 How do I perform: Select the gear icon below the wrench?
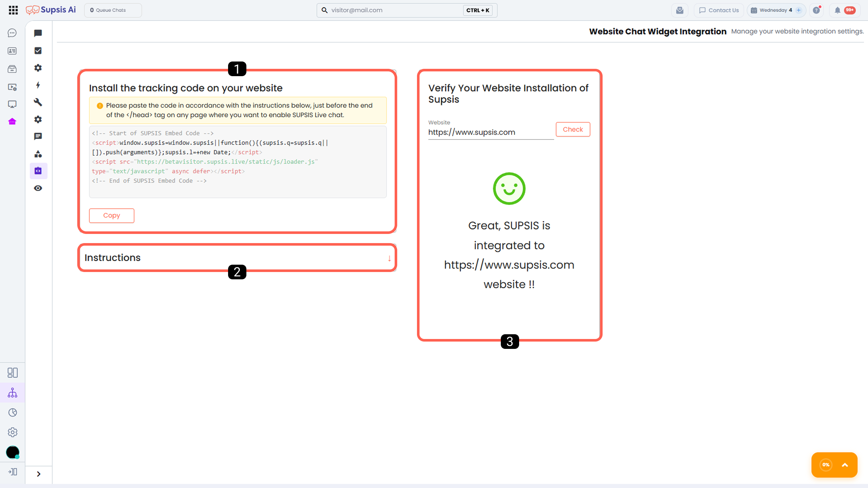(x=38, y=119)
